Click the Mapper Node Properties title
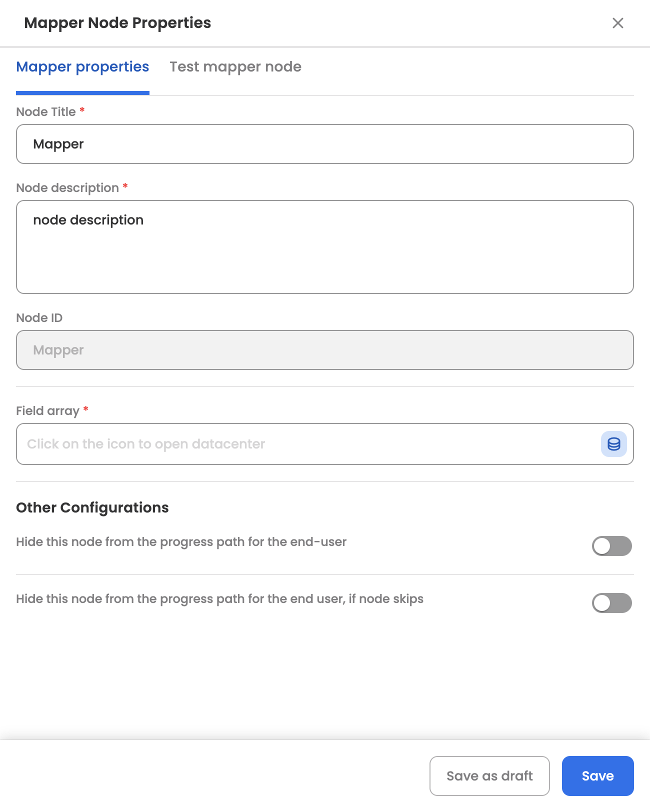 click(x=117, y=23)
